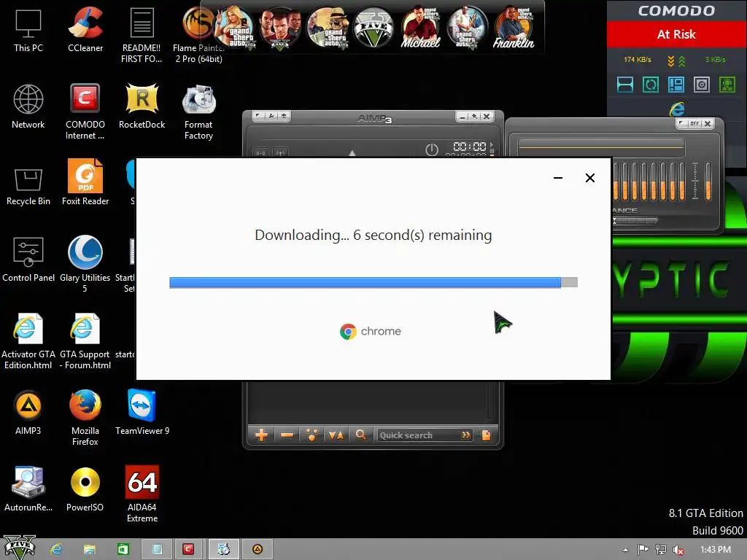747x560 pixels.
Task: Launch Mozilla Firefox from the desktop
Action: (x=85, y=418)
